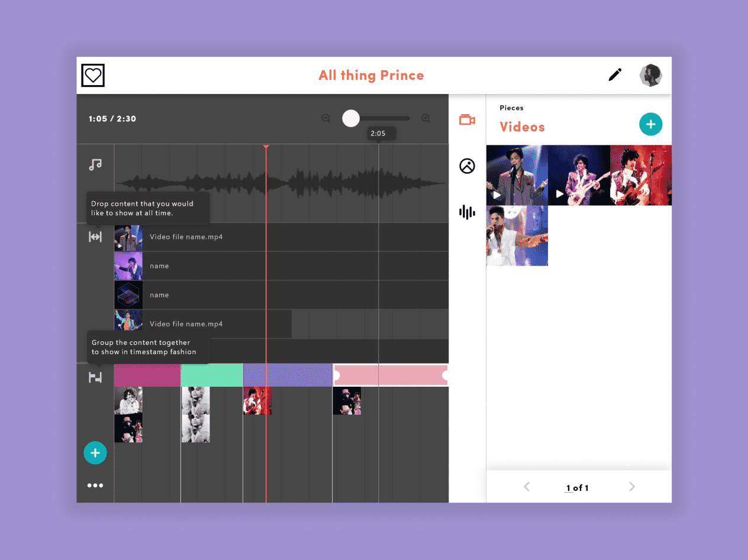Adjust the timeline zoom slider handle
Viewport: 748px width, 560px height.
pyautogui.click(x=351, y=118)
